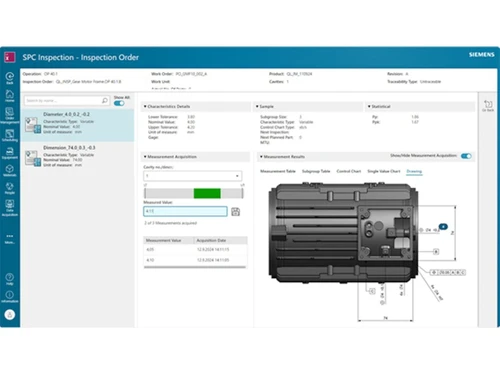Open Order Management in the sidebar
This screenshot has height=375, width=500.
[x=10, y=116]
